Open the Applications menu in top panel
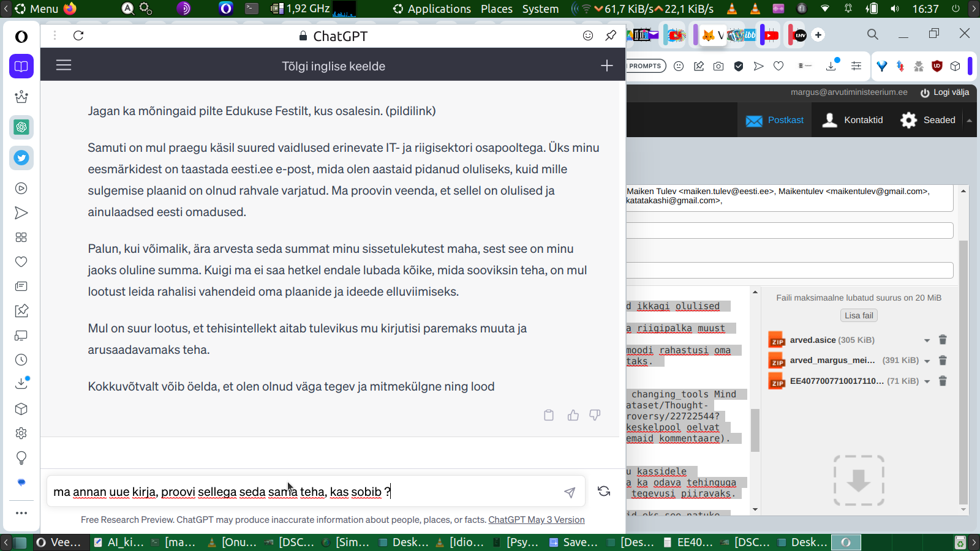The image size is (980, 551). pyautogui.click(x=432, y=9)
